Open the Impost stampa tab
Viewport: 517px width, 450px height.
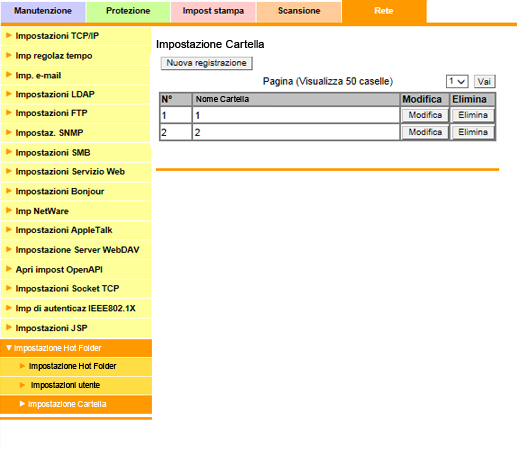click(x=213, y=11)
